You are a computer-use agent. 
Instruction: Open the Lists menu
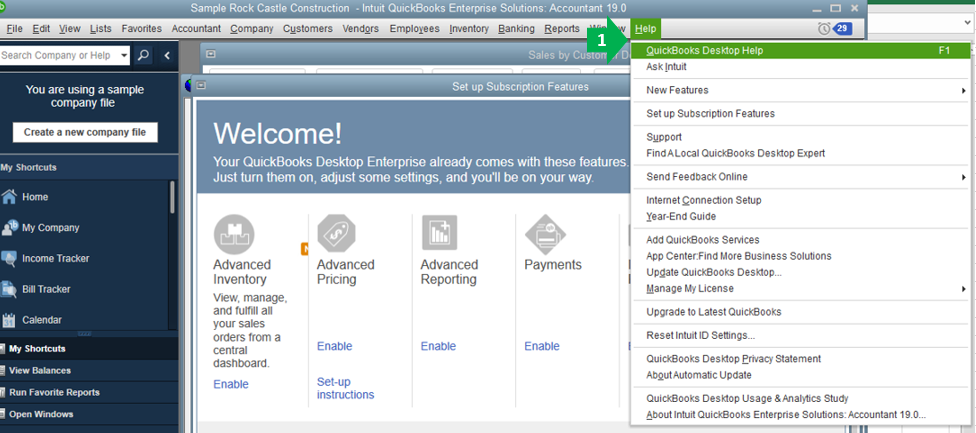pos(101,29)
